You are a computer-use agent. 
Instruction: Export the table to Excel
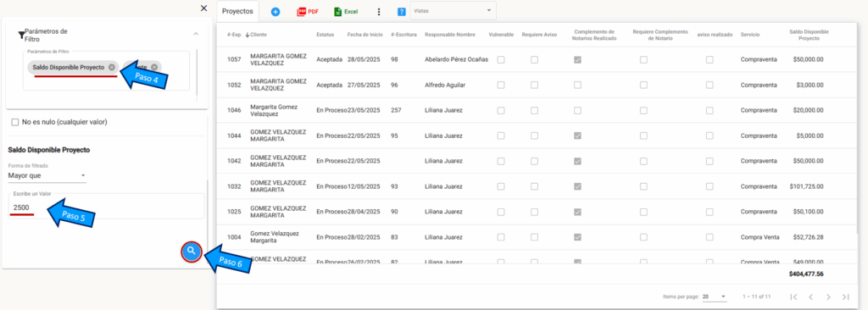coord(346,11)
